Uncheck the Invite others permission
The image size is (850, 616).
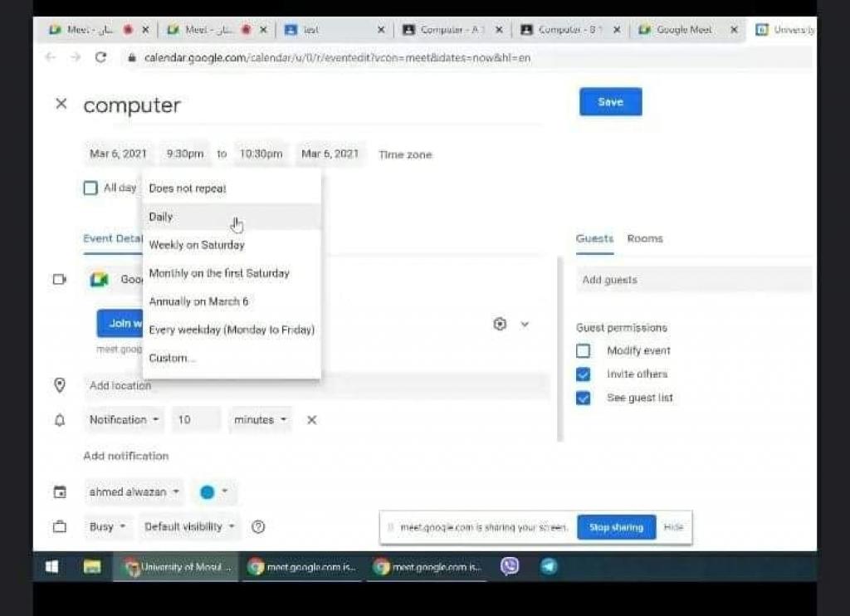click(584, 374)
